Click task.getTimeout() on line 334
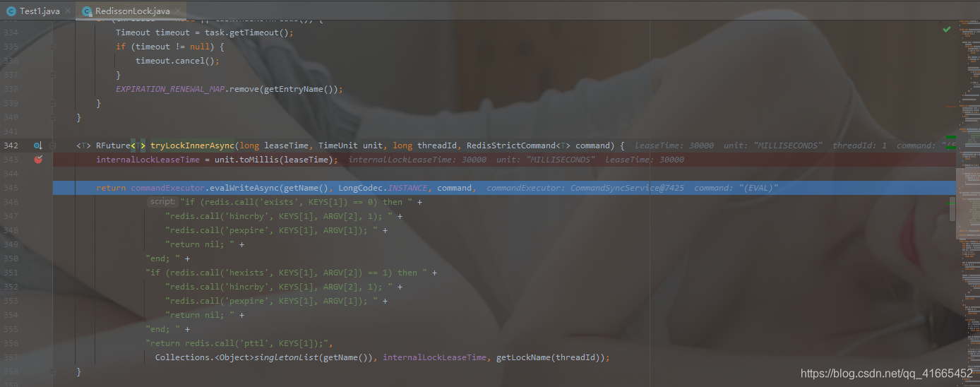 point(239,32)
